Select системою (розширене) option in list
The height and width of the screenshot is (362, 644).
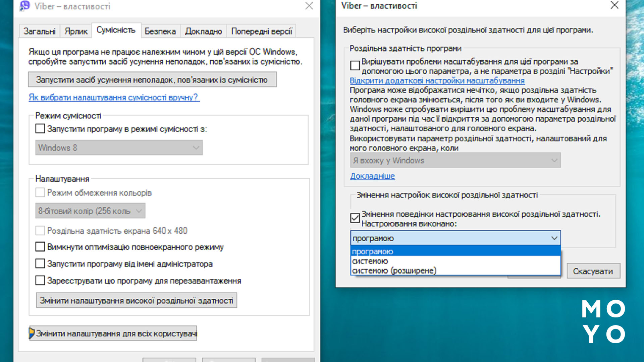455,270
